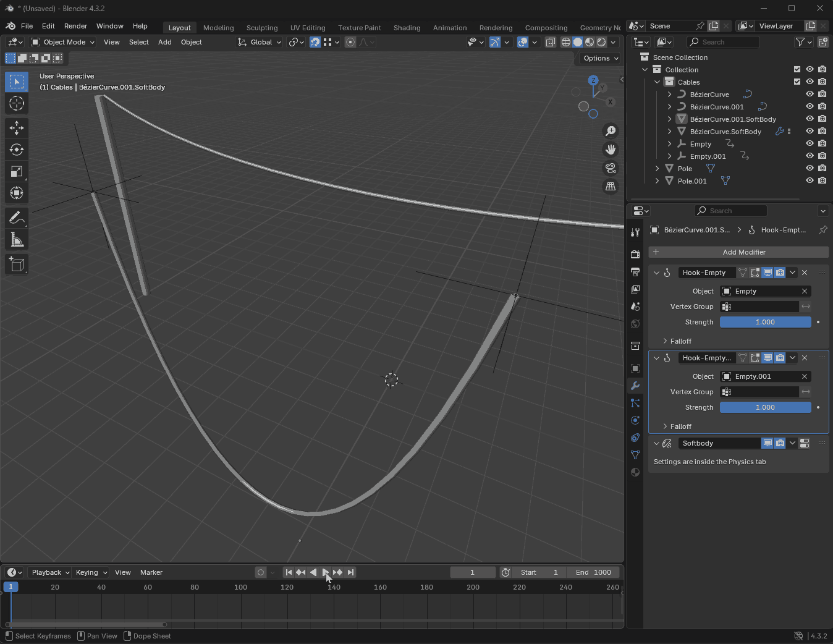Open the Physics properties tab
Image resolution: width=833 pixels, height=644 pixels.
[x=635, y=420]
